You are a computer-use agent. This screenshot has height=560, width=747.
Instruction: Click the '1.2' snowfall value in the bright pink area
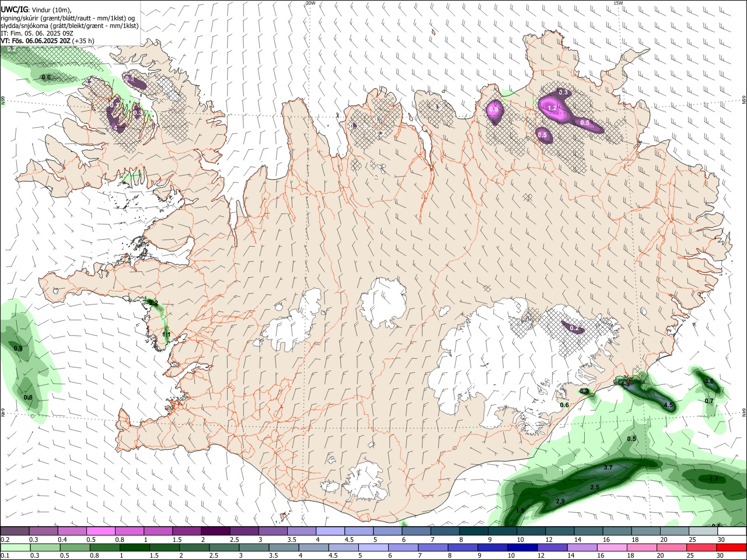pos(552,108)
